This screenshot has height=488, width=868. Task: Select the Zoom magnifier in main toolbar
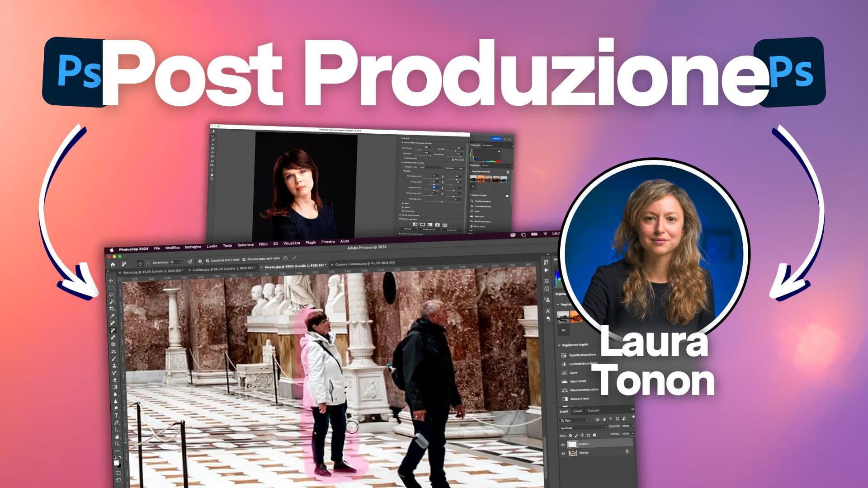click(x=117, y=443)
